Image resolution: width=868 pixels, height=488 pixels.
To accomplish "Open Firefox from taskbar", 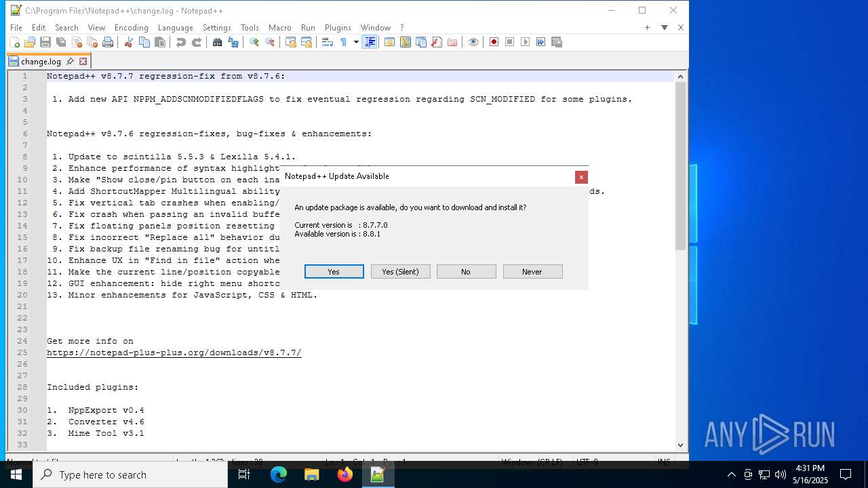I will click(344, 474).
